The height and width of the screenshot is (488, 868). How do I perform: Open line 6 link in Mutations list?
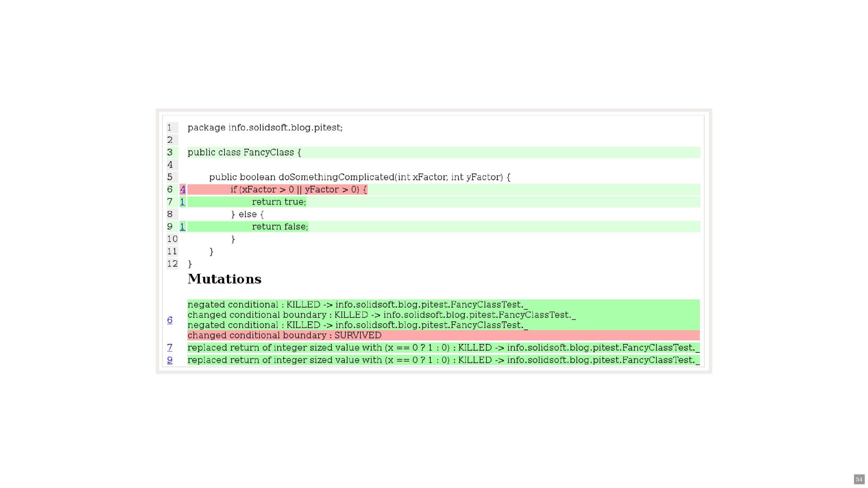click(x=170, y=320)
